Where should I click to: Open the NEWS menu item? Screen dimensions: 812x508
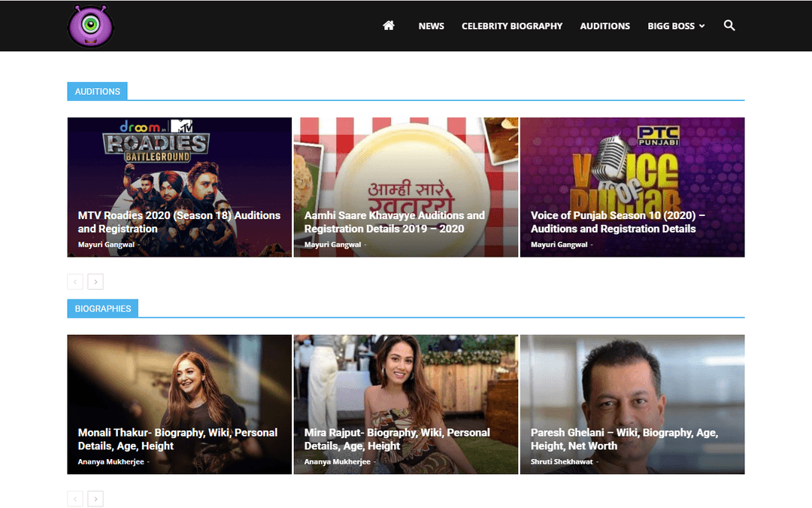pos(431,26)
